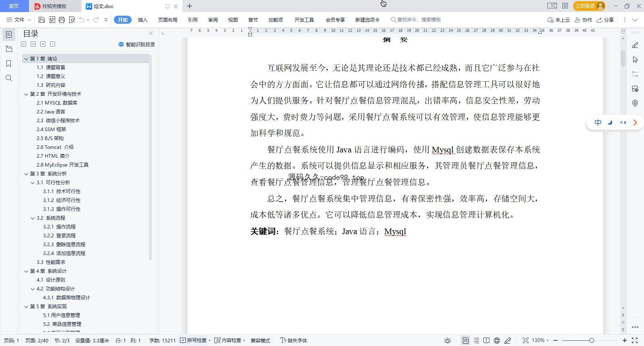Switch to reading layout view
The image size is (644, 346).
[x=486, y=340]
